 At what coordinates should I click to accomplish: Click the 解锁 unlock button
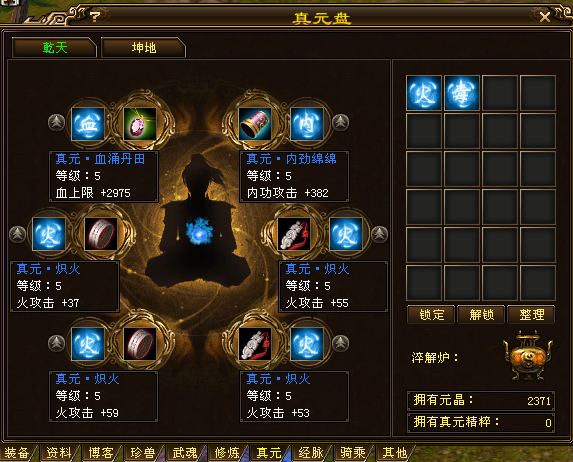tap(481, 315)
